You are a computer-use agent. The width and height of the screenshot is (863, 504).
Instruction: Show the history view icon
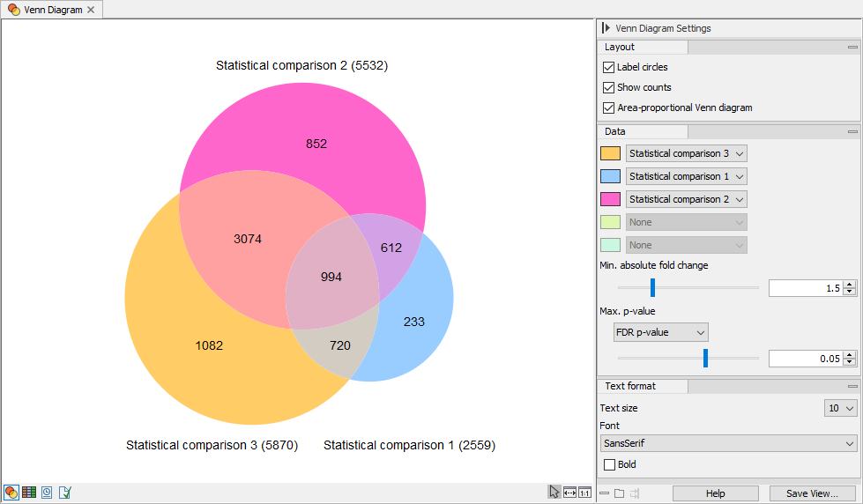tap(47, 493)
